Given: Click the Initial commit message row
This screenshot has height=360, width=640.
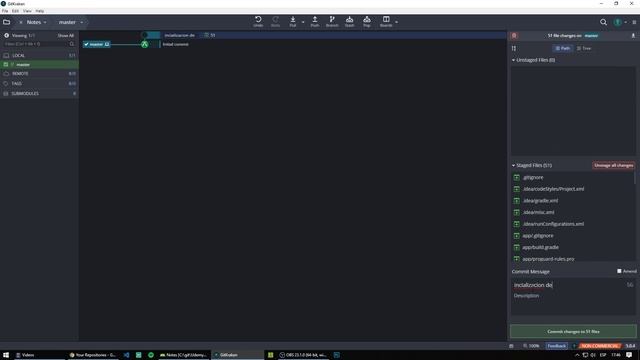Looking at the screenshot, I should point(176,44).
